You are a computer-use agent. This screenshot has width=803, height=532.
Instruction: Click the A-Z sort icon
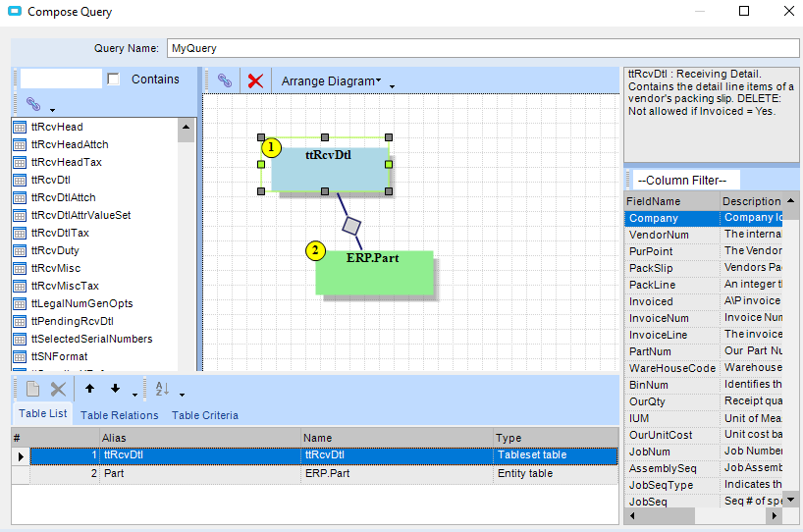162,389
